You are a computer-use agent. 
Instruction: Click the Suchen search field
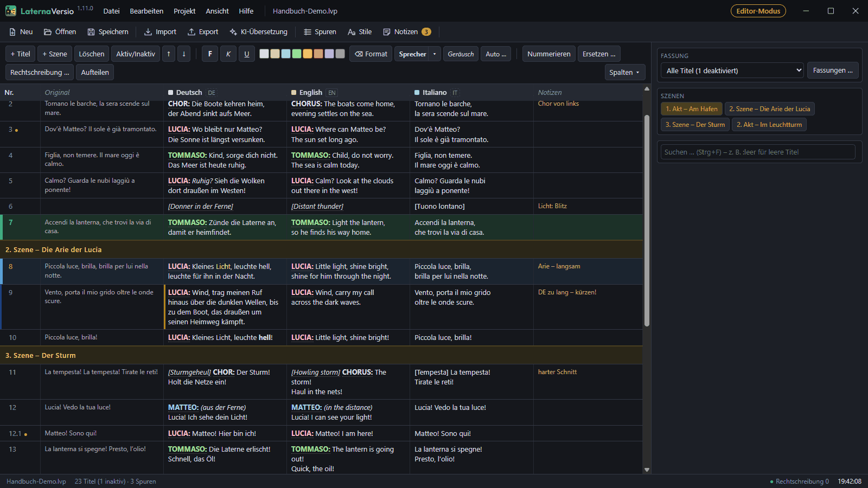tap(758, 152)
